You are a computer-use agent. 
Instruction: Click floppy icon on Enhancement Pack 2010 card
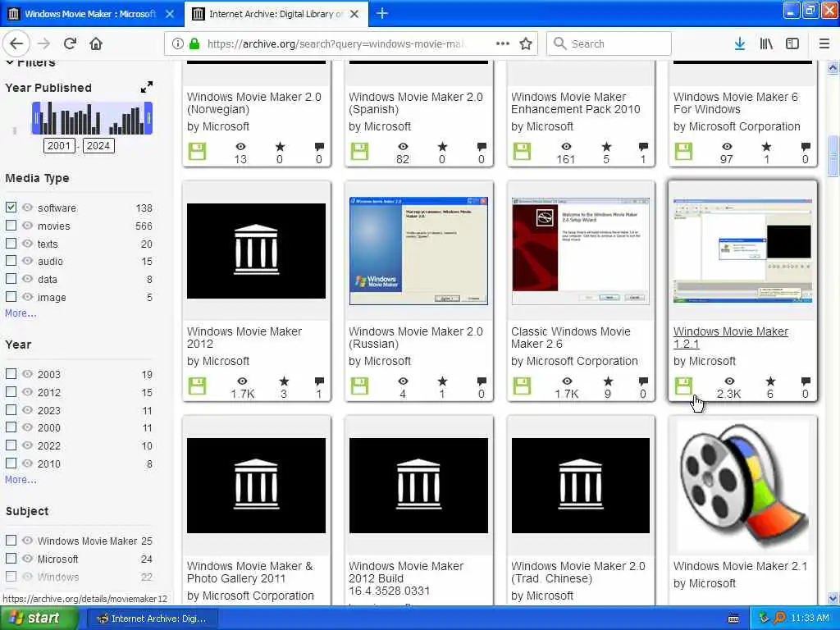point(522,152)
